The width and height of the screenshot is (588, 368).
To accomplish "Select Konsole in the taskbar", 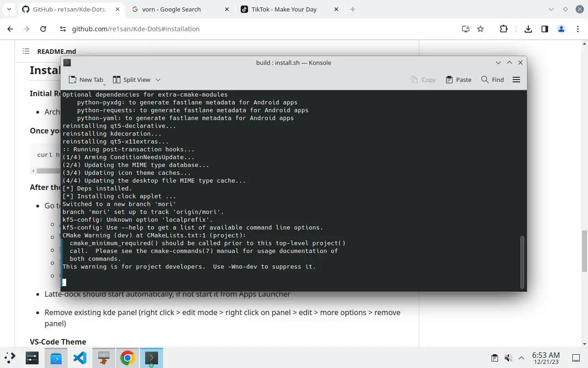I will pyautogui.click(x=152, y=357).
